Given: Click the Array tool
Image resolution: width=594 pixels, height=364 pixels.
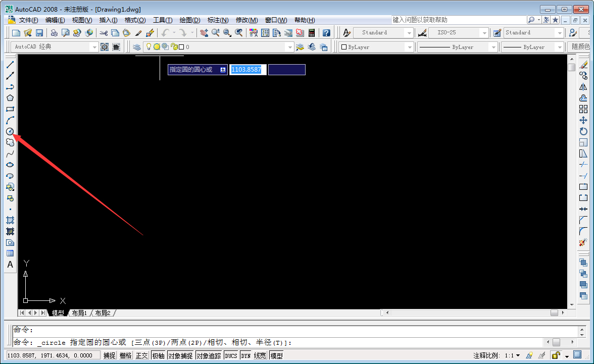Looking at the screenshot, I should (583, 109).
